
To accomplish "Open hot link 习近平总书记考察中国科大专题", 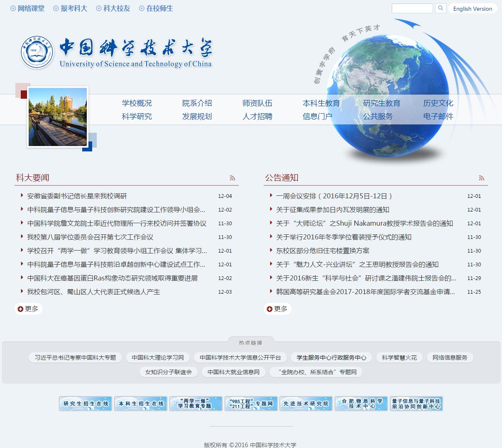I will [75, 358].
